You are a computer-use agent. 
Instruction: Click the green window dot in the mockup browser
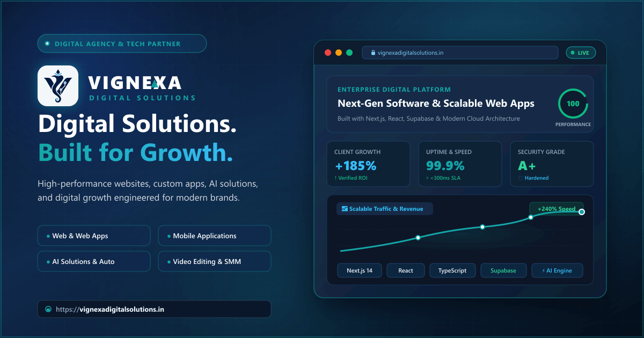coord(349,53)
